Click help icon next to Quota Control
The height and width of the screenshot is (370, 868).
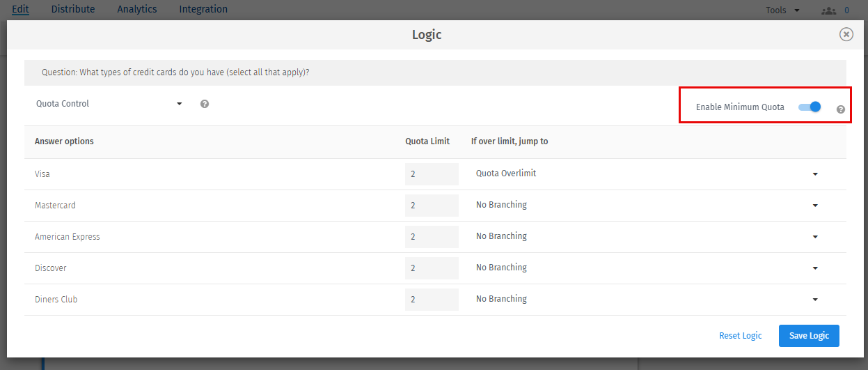pyautogui.click(x=205, y=104)
